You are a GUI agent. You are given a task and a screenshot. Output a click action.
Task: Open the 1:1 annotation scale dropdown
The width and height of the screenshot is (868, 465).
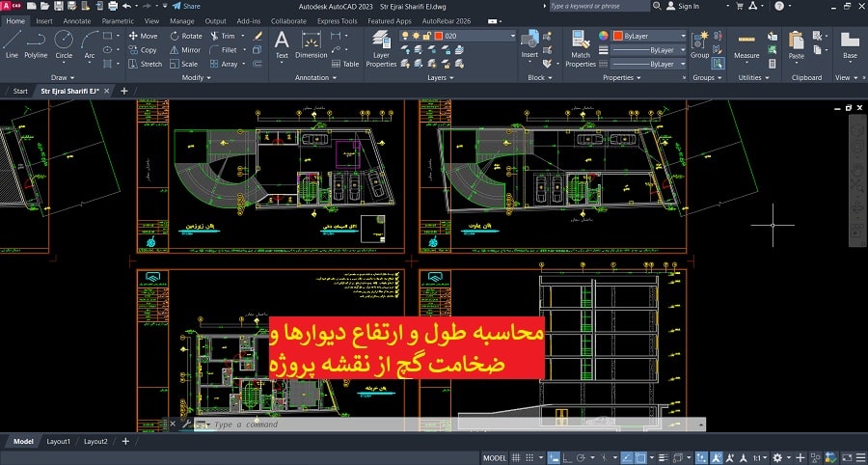(762, 458)
